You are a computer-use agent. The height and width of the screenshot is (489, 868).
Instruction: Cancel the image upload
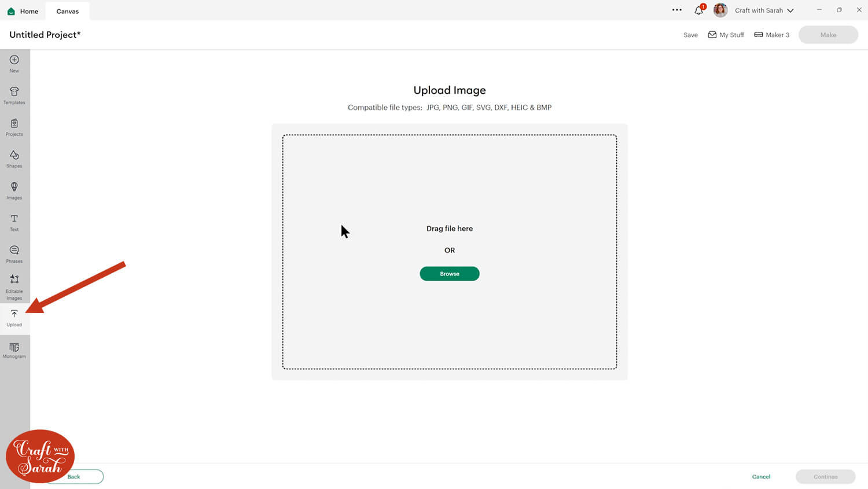tap(761, 477)
